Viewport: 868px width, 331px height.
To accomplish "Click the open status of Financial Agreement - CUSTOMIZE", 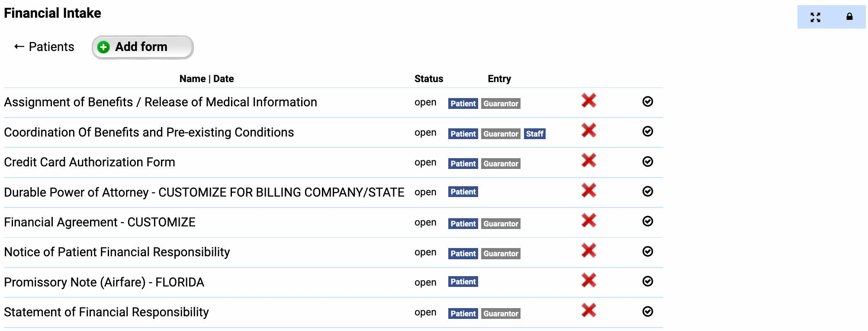I will point(426,222).
